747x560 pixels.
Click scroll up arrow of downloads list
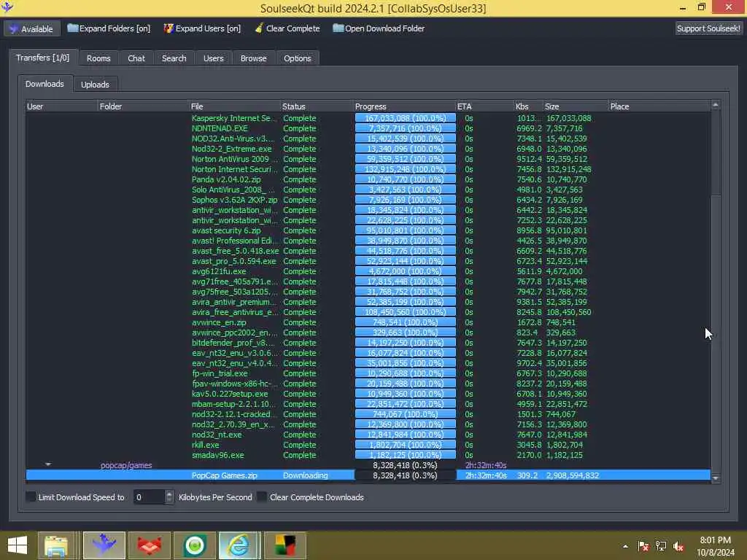coord(716,105)
